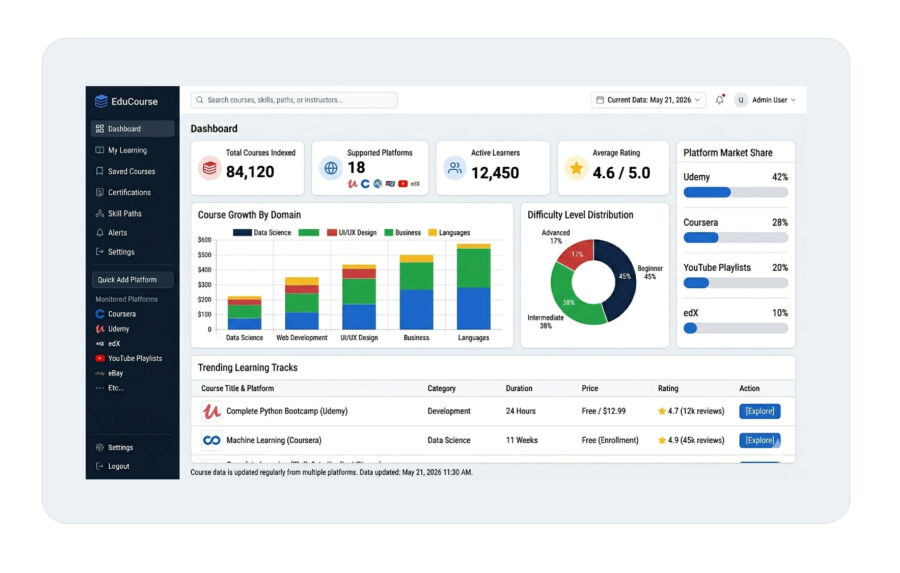Click the Quick Add Platform button
900x573 pixels.
133,280
